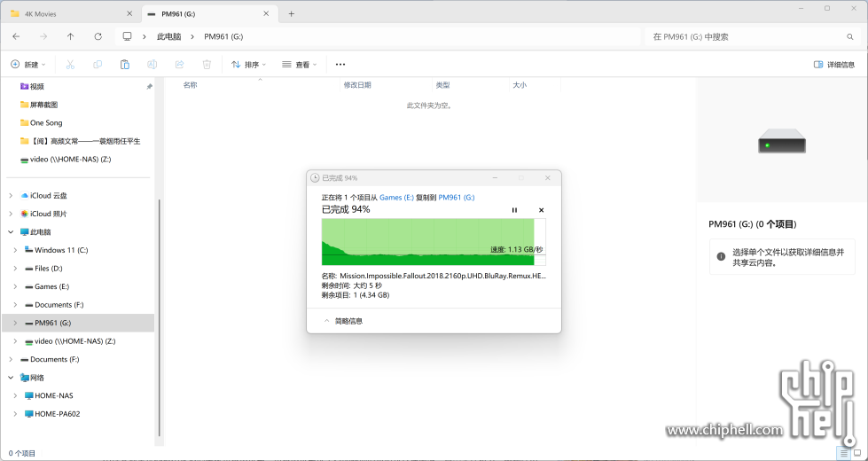The width and height of the screenshot is (868, 461).
Task: Sort by the 类型 column header
Action: tap(442, 85)
